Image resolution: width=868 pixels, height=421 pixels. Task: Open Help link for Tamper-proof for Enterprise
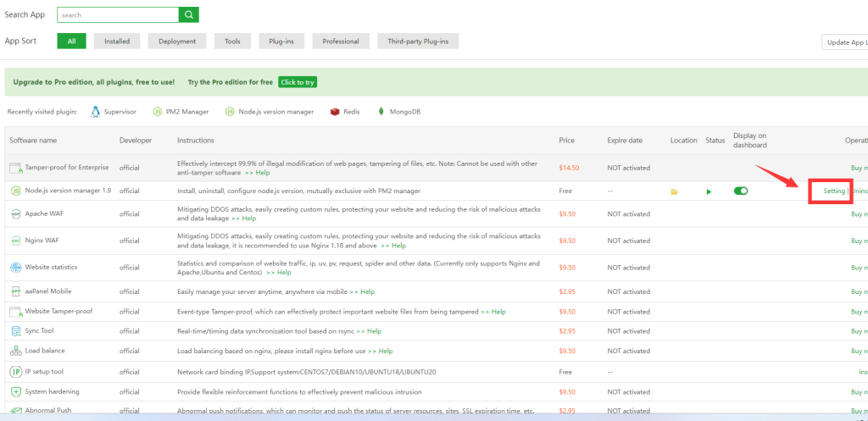pyautogui.click(x=258, y=173)
